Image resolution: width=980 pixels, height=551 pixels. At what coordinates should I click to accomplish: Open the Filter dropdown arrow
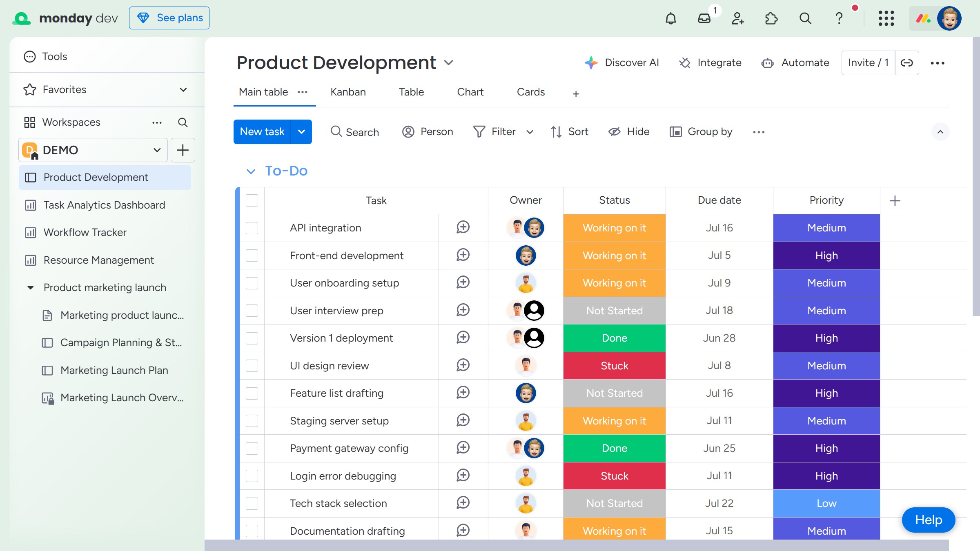pos(530,132)
